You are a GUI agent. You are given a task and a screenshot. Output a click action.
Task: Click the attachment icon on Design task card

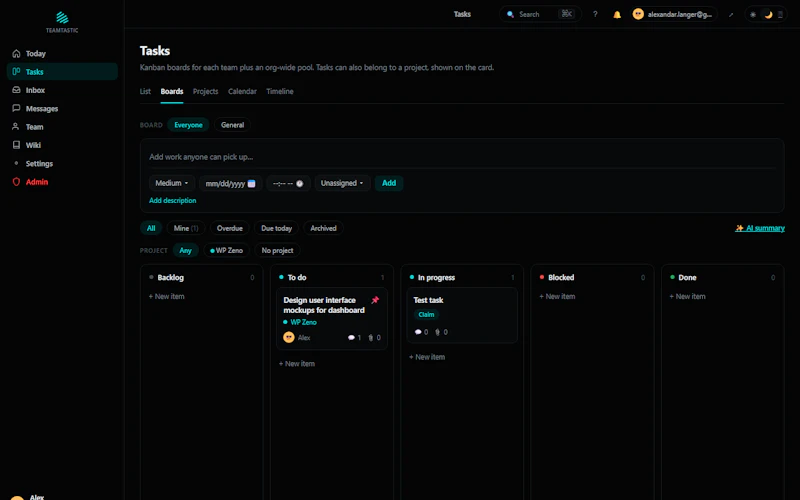coord(371,338)
